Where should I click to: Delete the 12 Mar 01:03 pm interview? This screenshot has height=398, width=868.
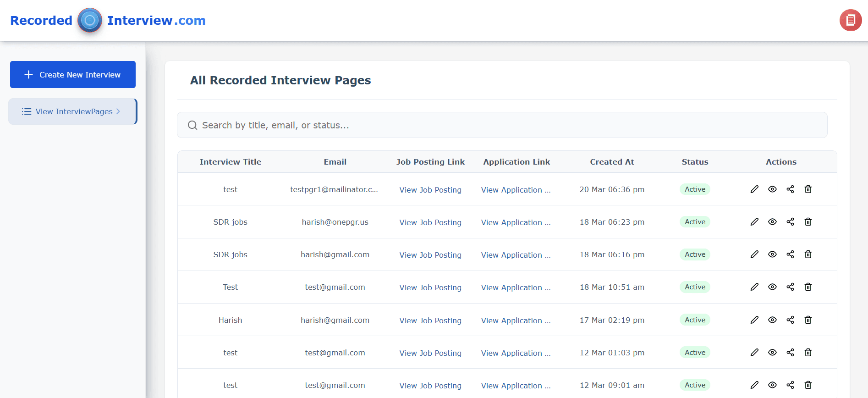pyautogui.click(x=808, y=353)
